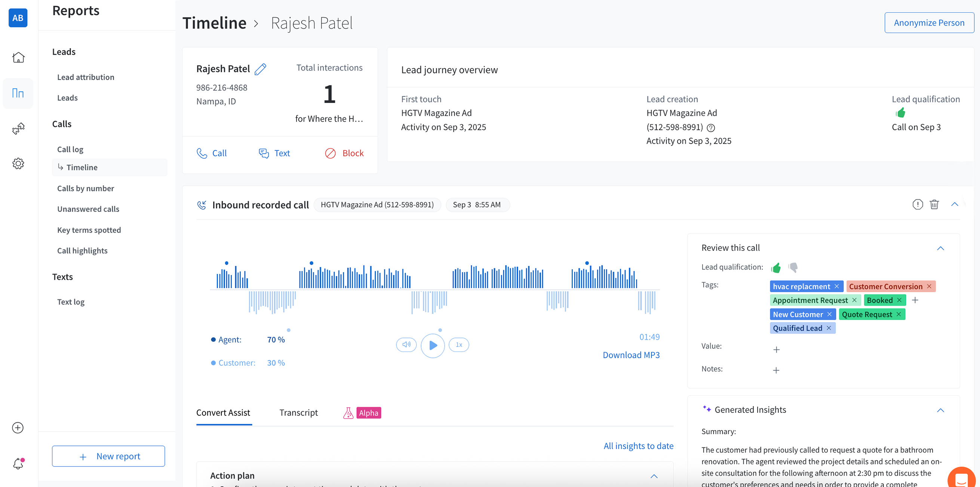Viewport: 980px width, 487px height.
Task: Click the help icon beside tracking number
Action: pos(711,128)
